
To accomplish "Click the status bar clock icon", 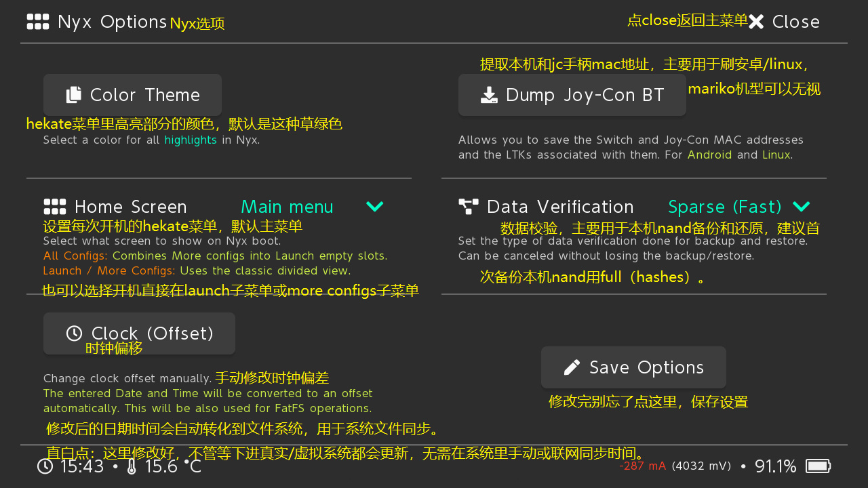I will tap(45, 466).
